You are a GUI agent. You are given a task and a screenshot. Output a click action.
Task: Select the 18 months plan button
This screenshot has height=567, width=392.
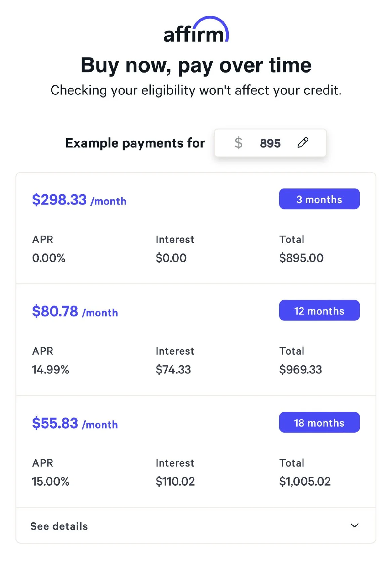pyautogui.click(x=319, y=423)
